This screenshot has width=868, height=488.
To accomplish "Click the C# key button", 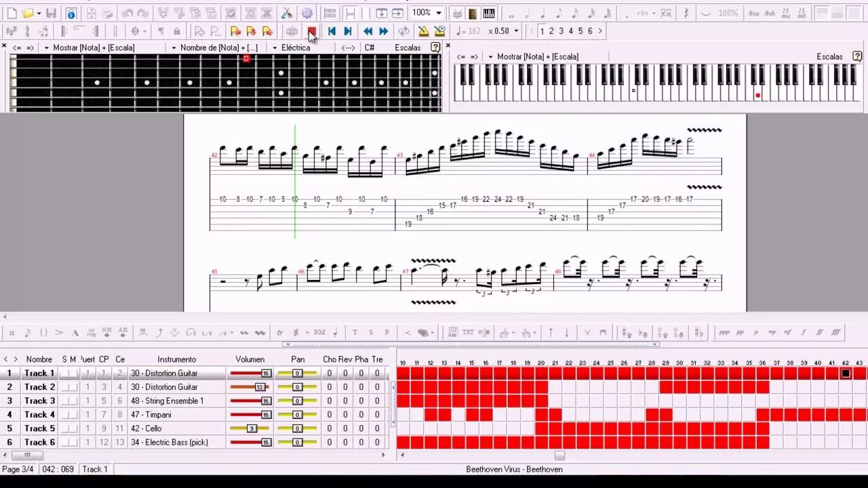I will point(370,47).
